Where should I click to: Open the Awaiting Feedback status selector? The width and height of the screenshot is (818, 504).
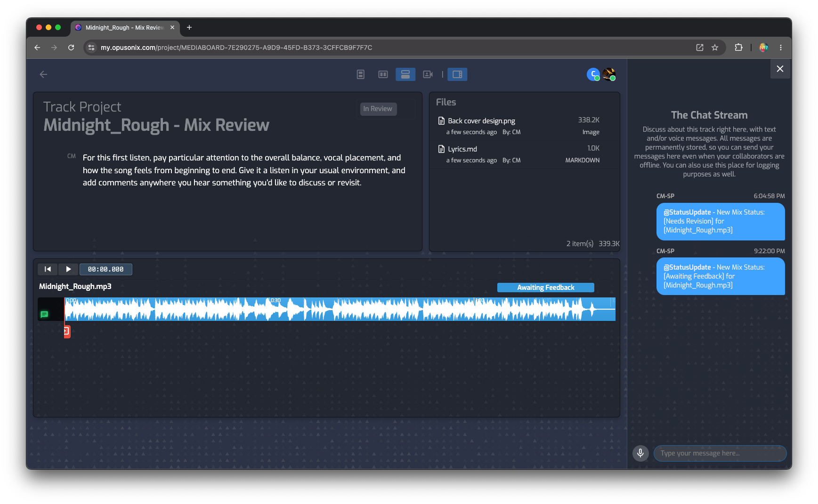(545, 288)
